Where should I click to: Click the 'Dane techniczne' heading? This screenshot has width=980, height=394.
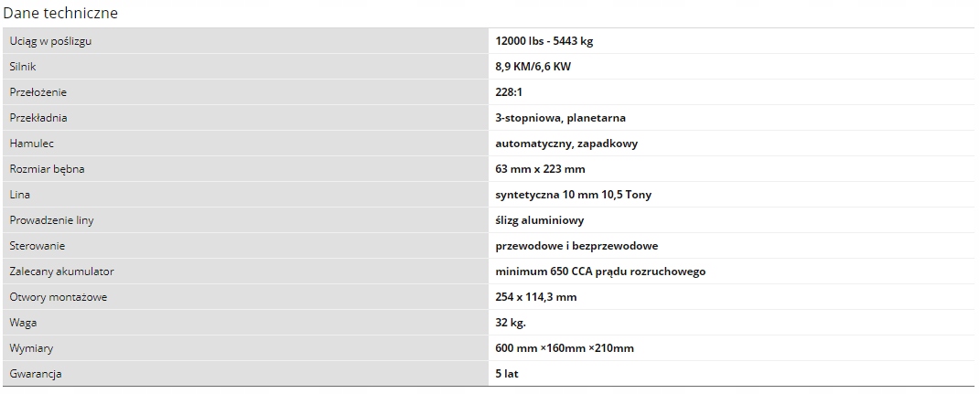[60, 13]
